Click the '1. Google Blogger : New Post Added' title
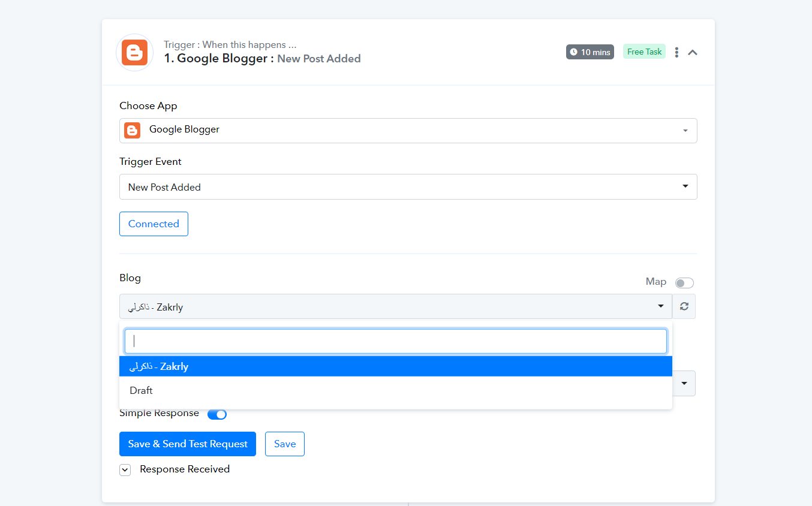 pos(262,59)
